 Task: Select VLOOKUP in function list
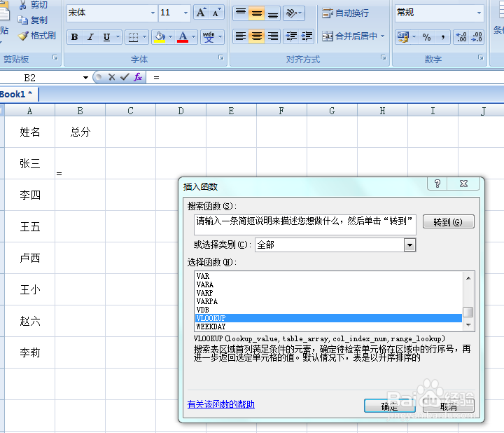pos(328,318)
